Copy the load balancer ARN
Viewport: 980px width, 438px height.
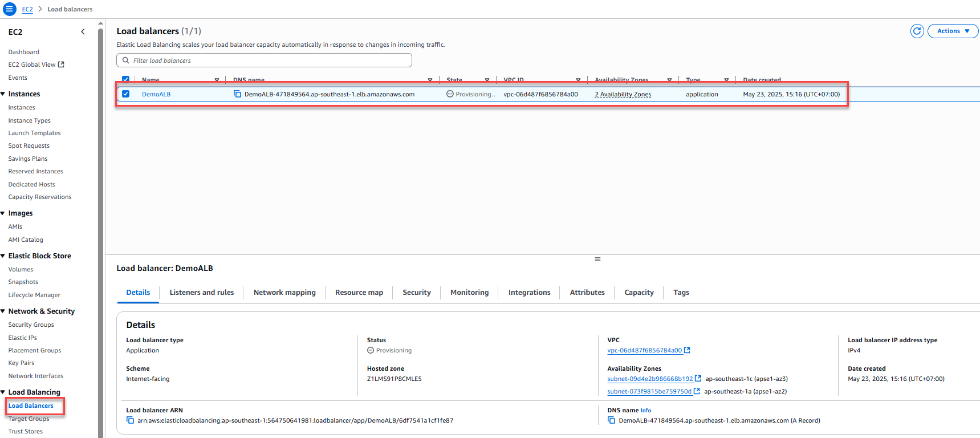[130, 420]
